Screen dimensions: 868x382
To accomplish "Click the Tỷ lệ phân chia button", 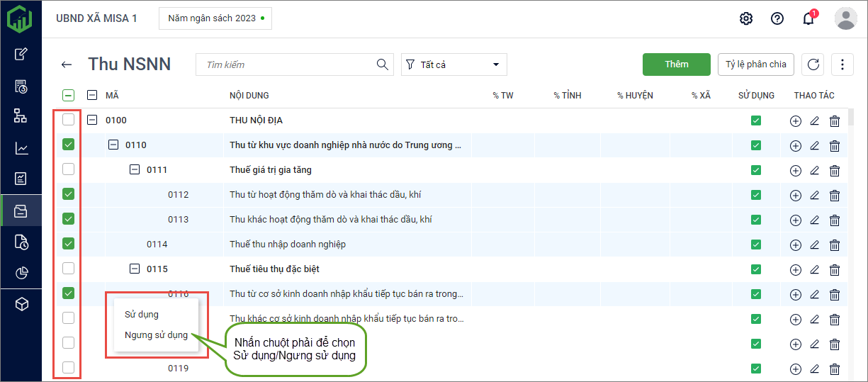I will point(755,64).
